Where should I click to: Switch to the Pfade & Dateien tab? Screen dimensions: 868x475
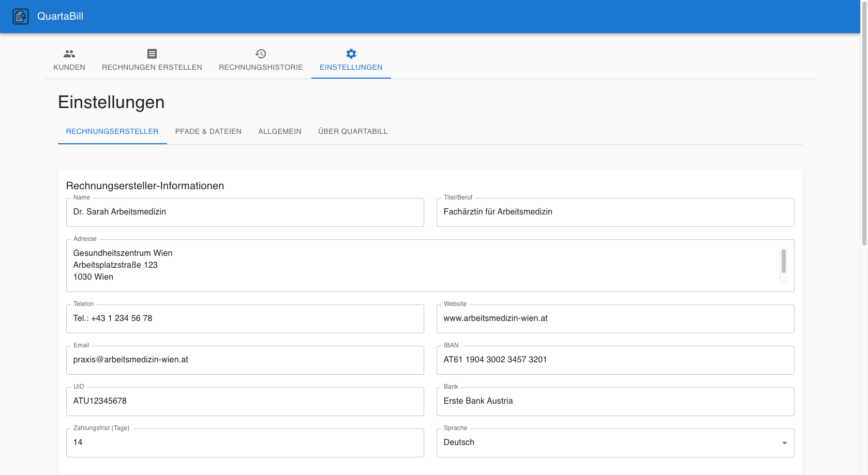click(208, 131)
